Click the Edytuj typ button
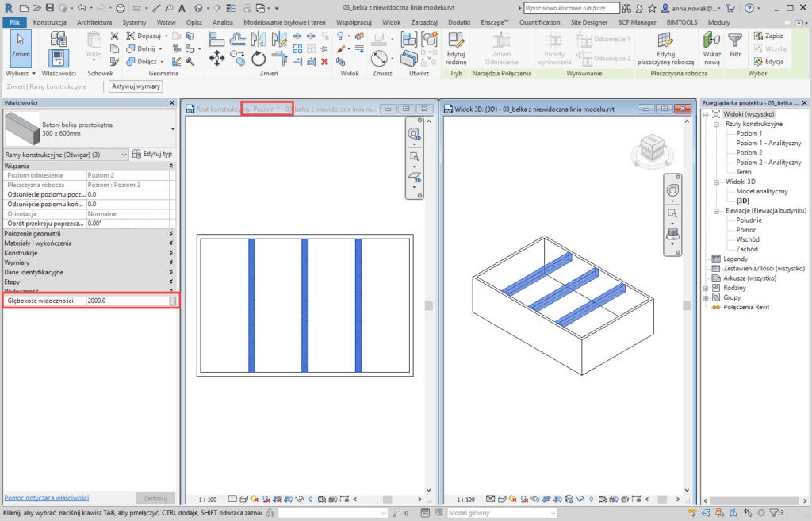 pos(151,154)
